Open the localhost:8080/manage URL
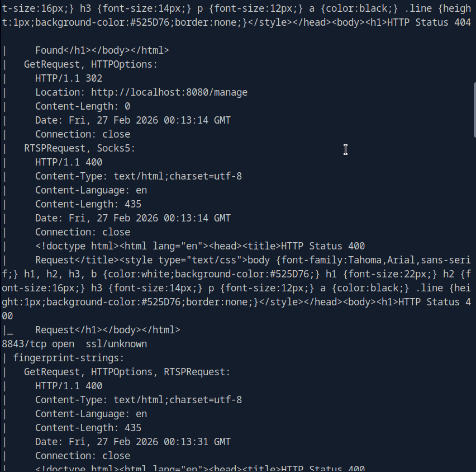476x472 pixels. click(169, 92)
